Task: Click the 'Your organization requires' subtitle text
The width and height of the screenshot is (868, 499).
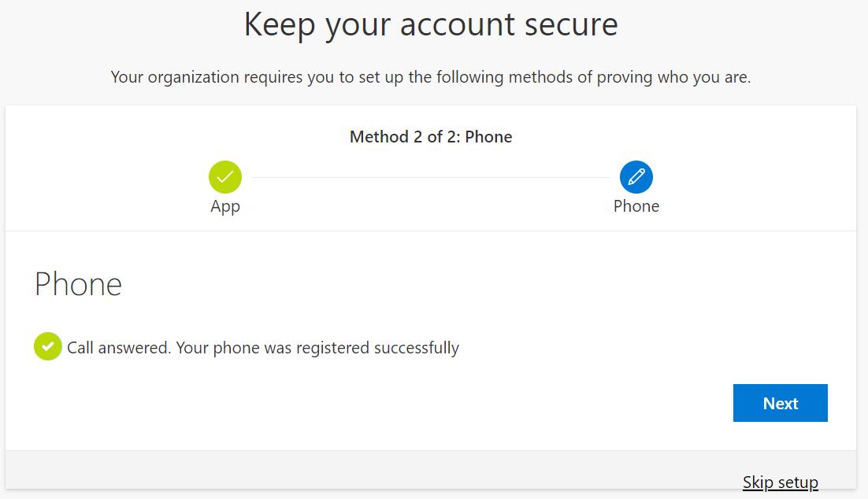Action: (208, 77)
